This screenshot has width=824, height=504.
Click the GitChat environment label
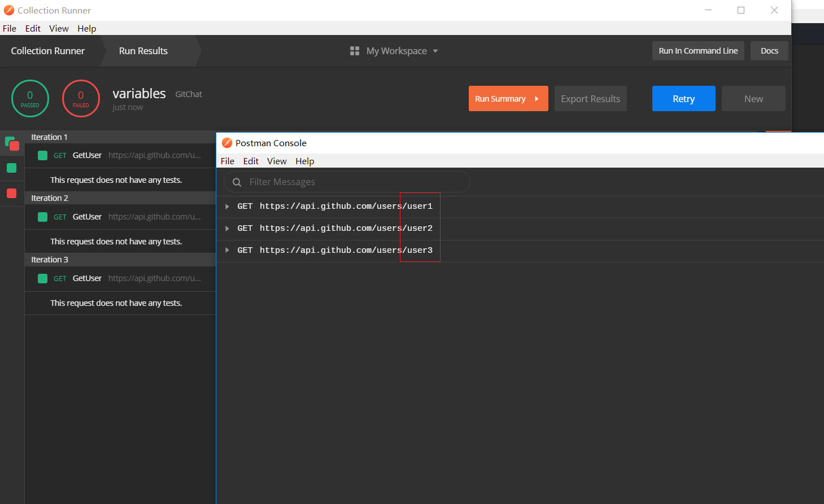pos(189,94)
